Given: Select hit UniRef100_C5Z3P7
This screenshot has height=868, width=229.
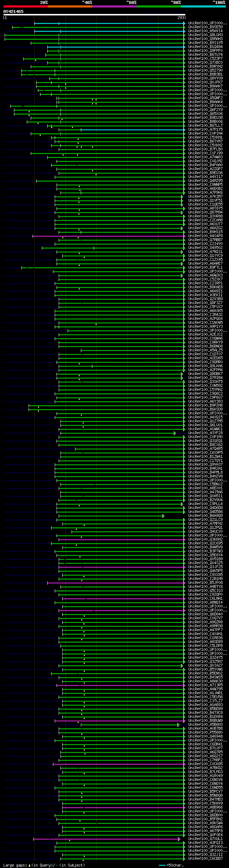Looking at the screenshot, I should (x=205, y=59).
